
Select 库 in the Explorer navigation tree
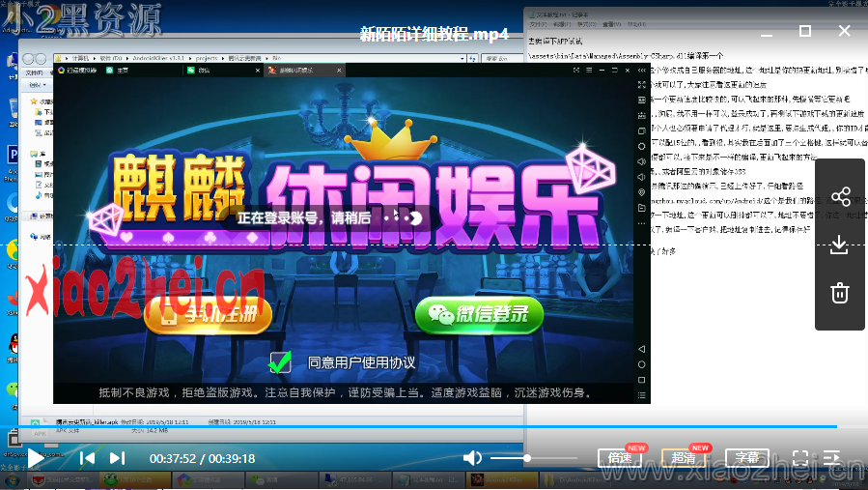39,154
